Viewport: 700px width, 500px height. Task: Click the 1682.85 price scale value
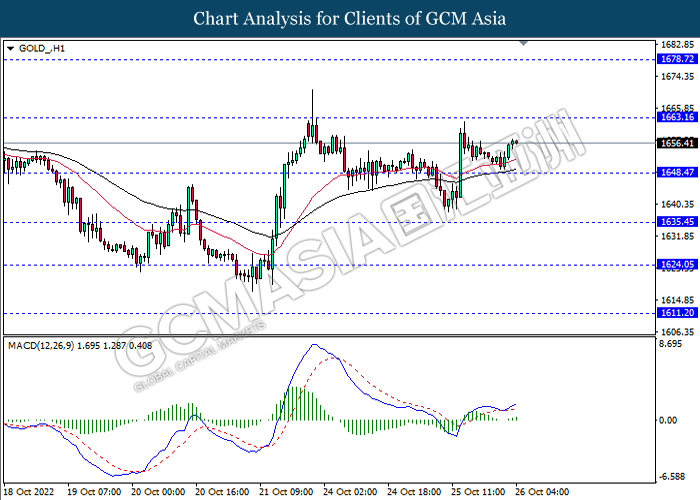[x=677, y=45]
